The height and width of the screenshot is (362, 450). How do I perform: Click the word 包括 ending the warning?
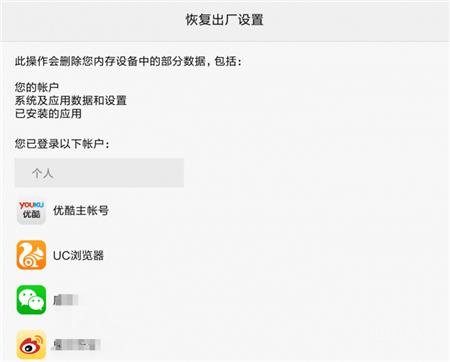pos(226,61)
